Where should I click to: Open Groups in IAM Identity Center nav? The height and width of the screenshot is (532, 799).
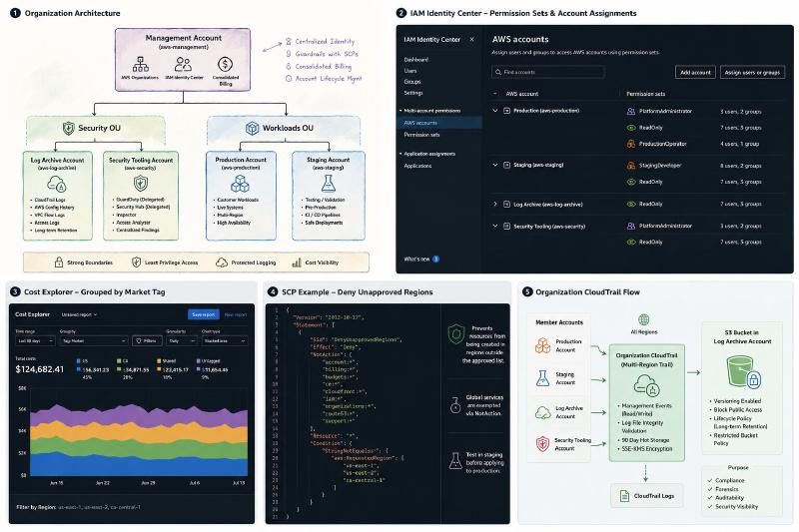(412, 82)
